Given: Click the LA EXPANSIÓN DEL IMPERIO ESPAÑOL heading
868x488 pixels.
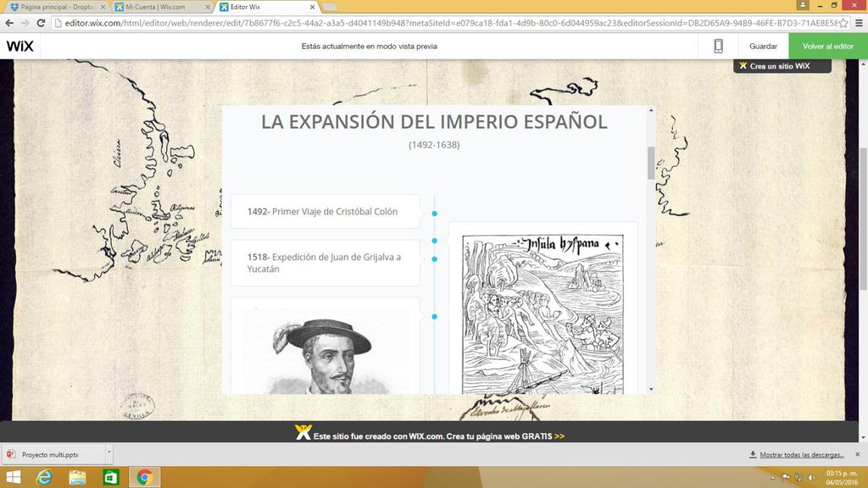Looking at the screenshot, I should pyautogui.click(x=434, y=122).
